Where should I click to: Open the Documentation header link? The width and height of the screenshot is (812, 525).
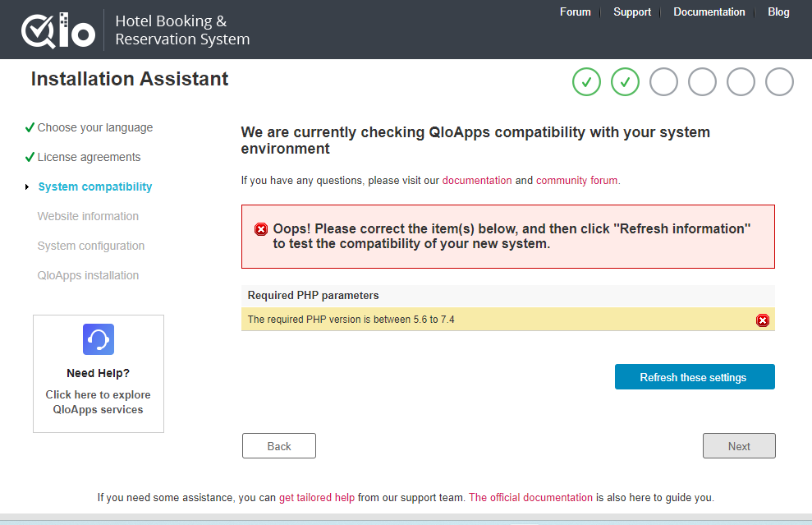coord(709,12)
